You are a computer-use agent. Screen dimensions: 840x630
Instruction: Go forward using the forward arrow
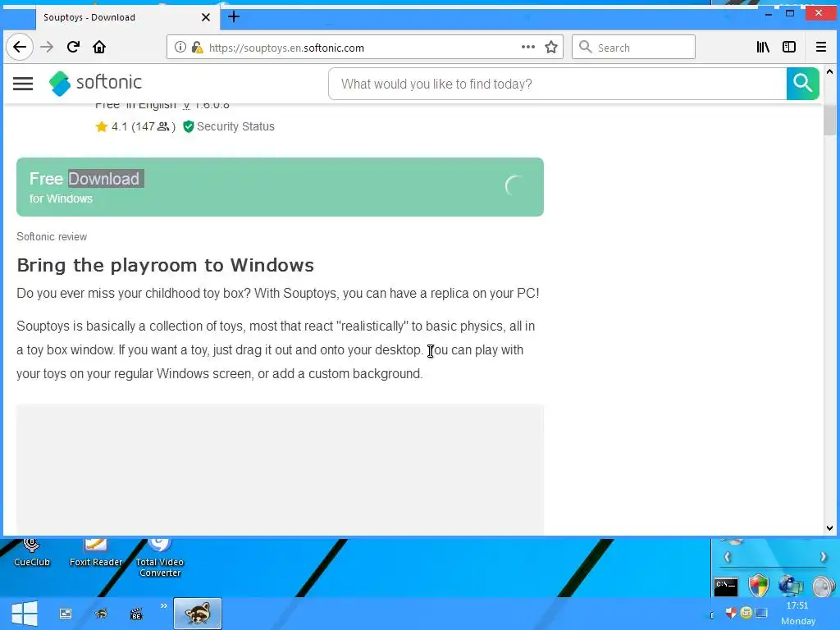[x=47, y=47]
